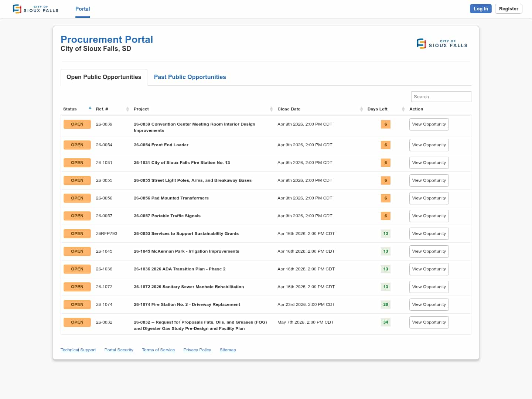532x399 pixels.
Task: View Opportunity for McKennan Park Irrigation Improvements
Action: click(429, 251)
